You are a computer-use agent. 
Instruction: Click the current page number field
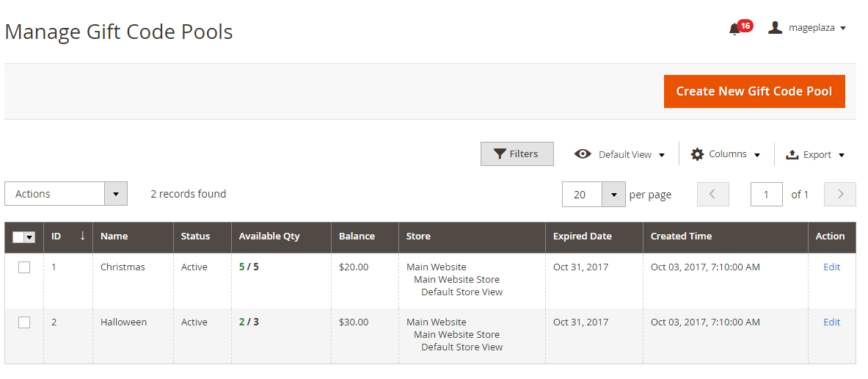(x=766, y=195)
